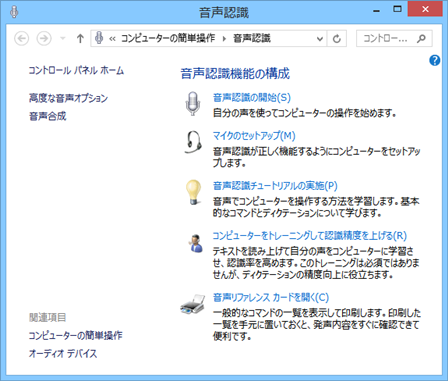Click the コンピューターの簡単操作 breadcrumb segment
448x381 pixels.
tap(168, 39)
